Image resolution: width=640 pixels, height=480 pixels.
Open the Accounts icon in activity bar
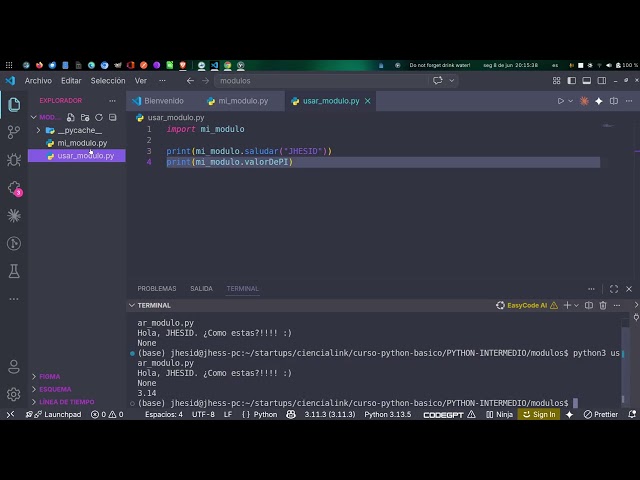pyautogui.click(x=14, y=367)
